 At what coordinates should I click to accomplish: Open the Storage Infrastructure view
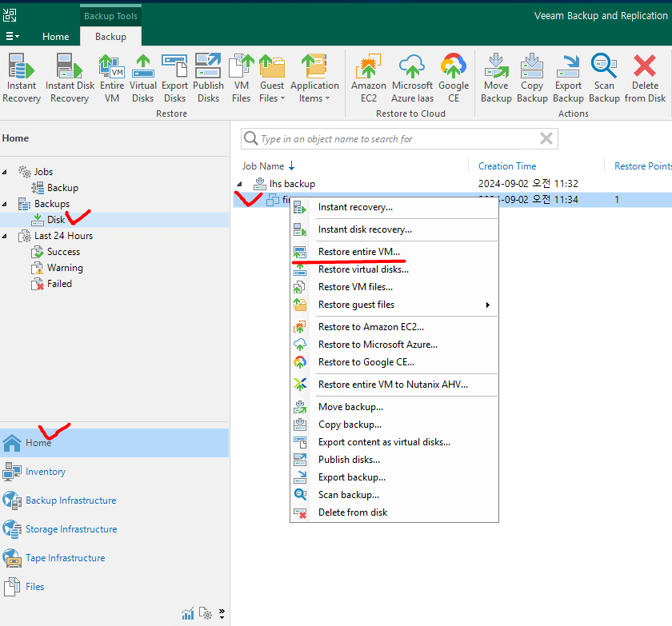click(x=114, y=528)
